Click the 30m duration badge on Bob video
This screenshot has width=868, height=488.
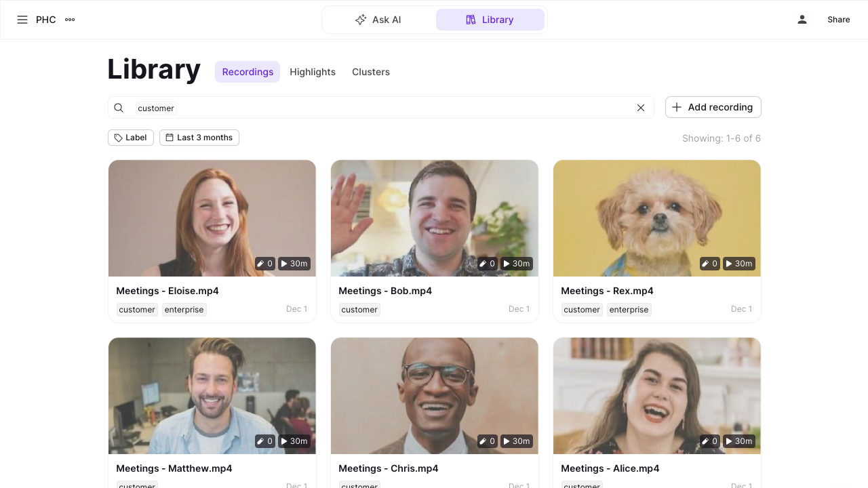(516, 264)
